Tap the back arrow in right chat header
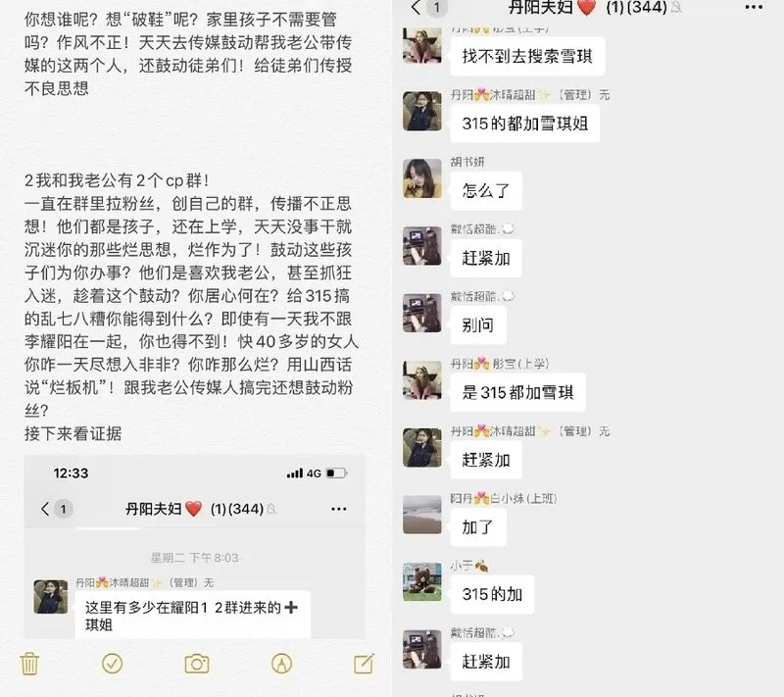The image size is (784, 697). pos(416,7)
